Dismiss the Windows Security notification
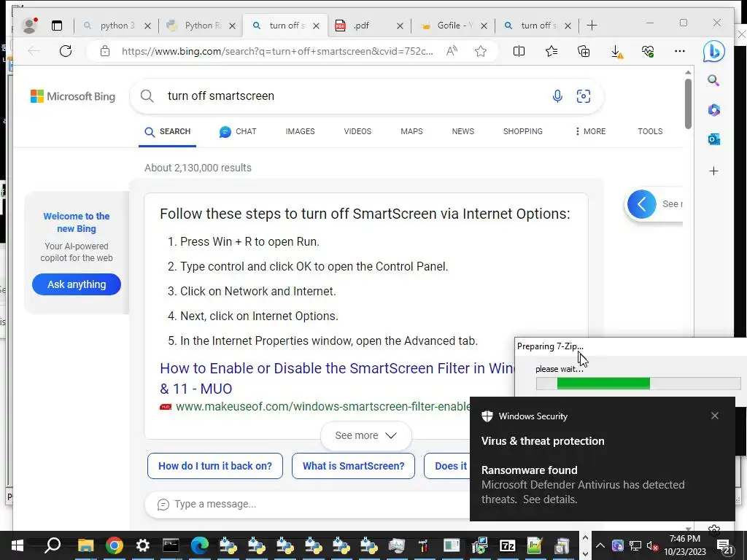This screenshot has width=747, height=560. coord(715,416)
